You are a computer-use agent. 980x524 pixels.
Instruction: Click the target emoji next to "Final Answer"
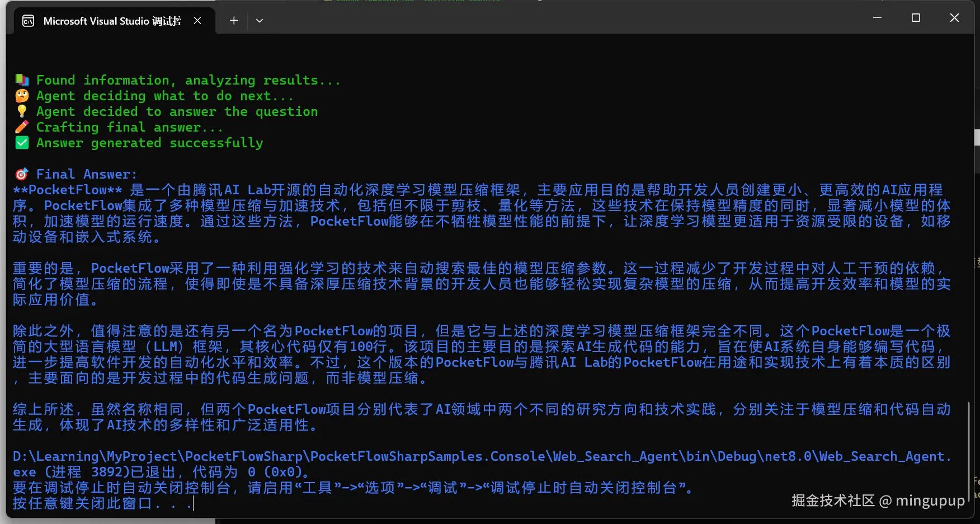point(21,174)
